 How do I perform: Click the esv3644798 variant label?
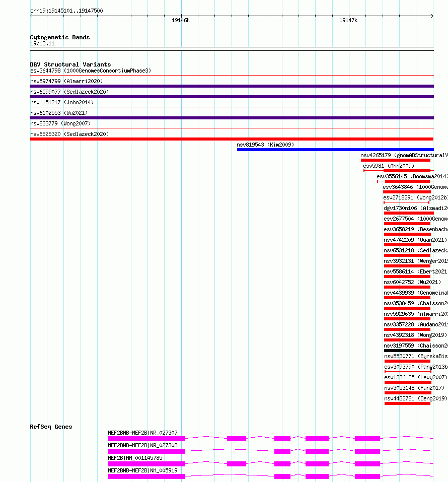pyautogui.click(x=91, y=71)
